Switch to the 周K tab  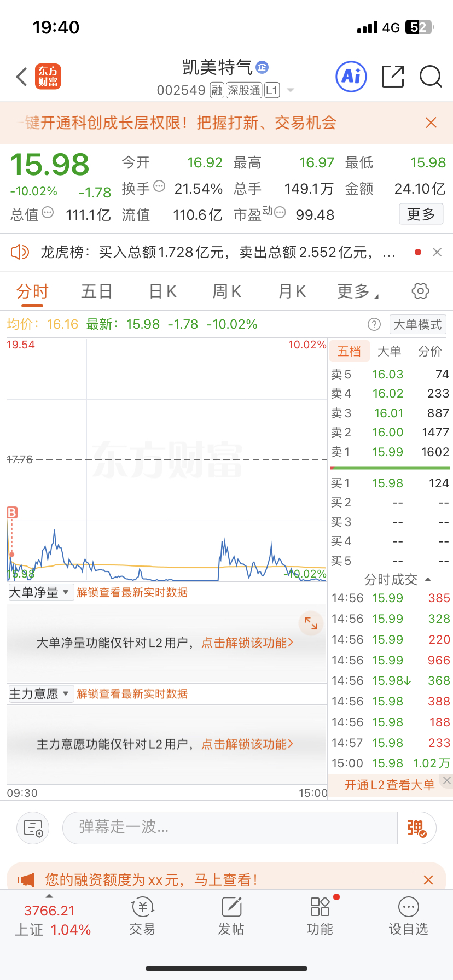[x=226, y=291]
